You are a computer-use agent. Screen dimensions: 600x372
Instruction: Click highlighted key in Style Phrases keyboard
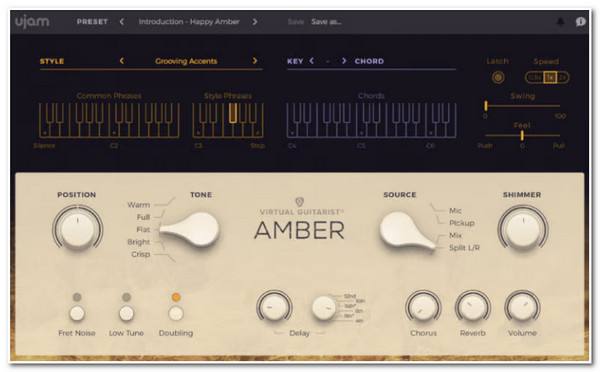click(x=233, y=113)
